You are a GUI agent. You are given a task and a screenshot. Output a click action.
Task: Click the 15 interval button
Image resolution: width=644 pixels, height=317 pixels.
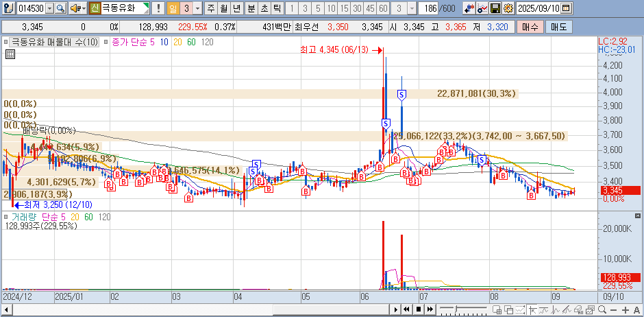tap(345, 8)
